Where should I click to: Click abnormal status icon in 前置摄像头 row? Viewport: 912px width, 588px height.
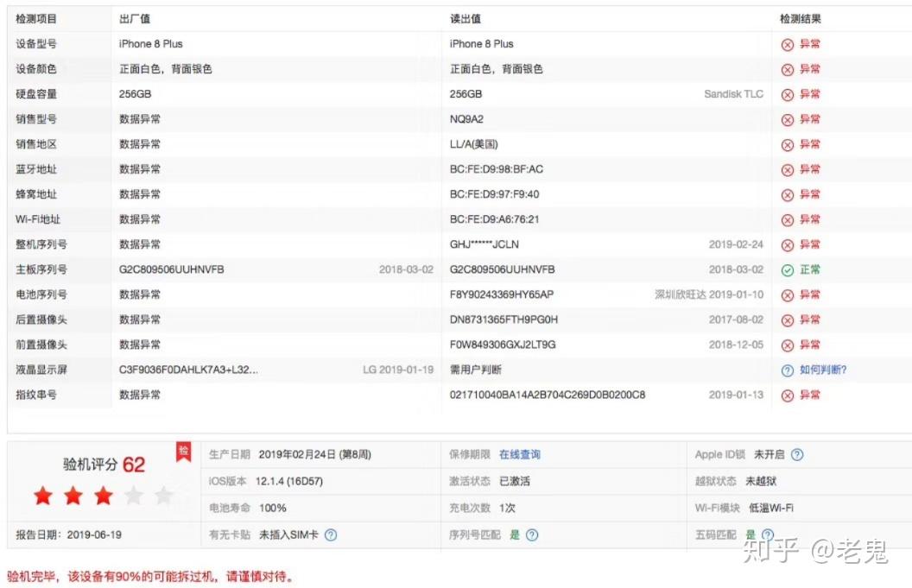pos(787,345)
